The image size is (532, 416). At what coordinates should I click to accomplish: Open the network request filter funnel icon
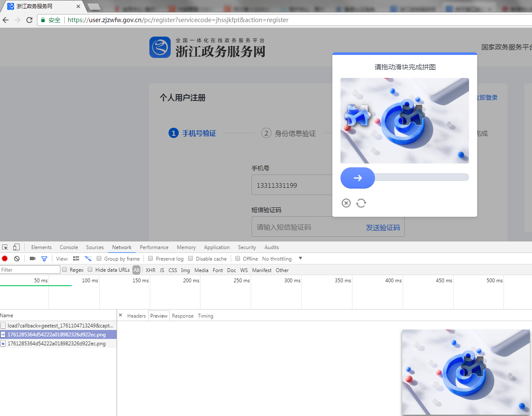coord(44,258)
